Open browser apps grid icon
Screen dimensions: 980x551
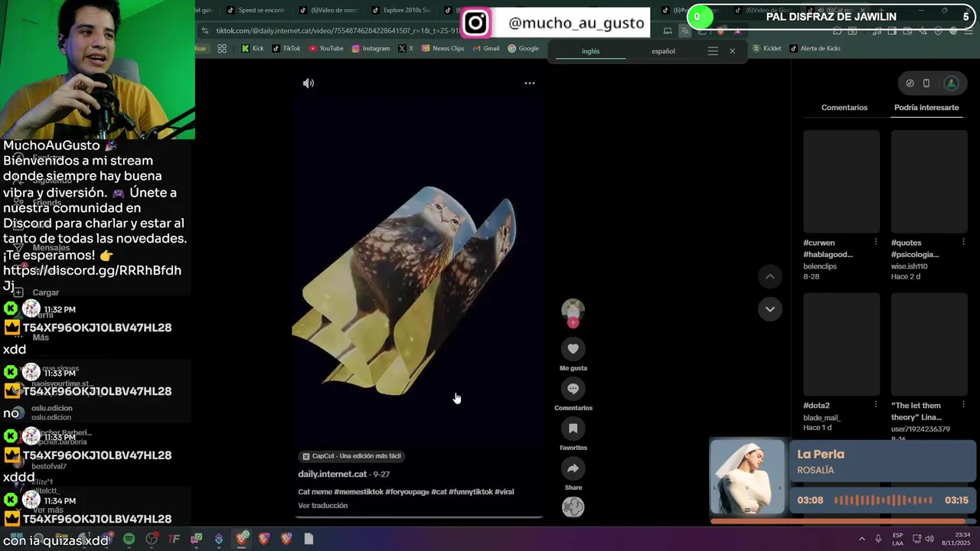click(x=222, y=48)
